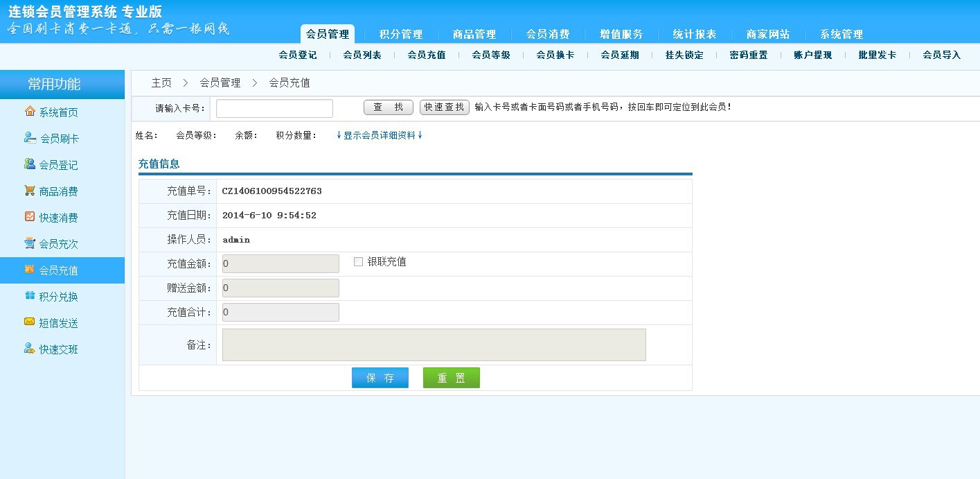Select 密码重置 submenu item
Viewport: 980px width, 479px height.
coord(749,55)
